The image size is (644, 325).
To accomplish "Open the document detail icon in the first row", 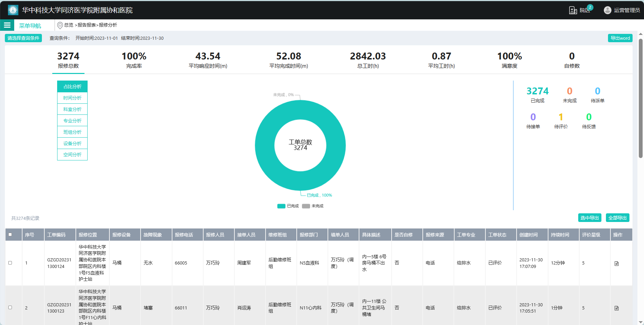I will pos(617,263).
